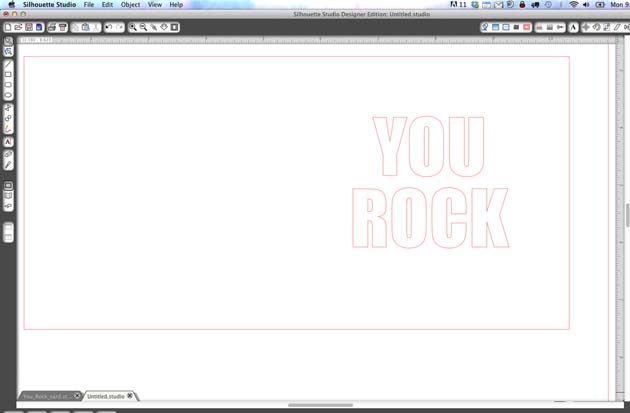Select the Draw Freehand tool
This screenshot has height=413, width=630.
[x=8, y=129]
